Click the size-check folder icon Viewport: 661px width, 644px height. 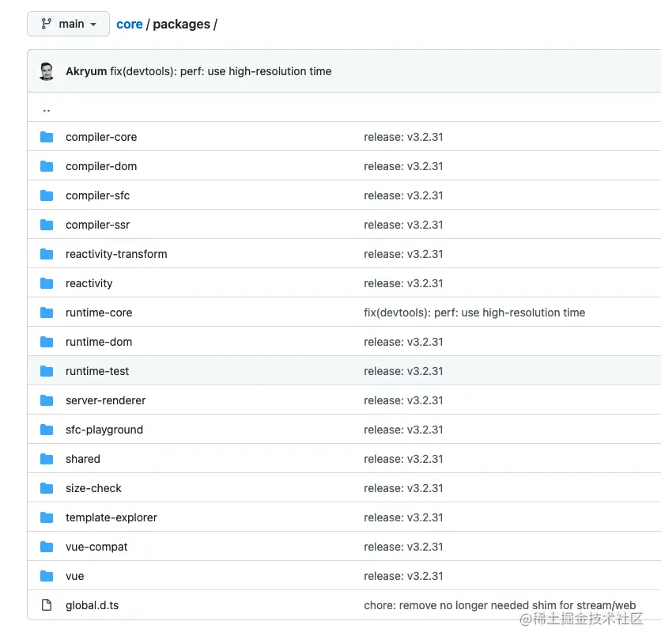pos(47,488)
